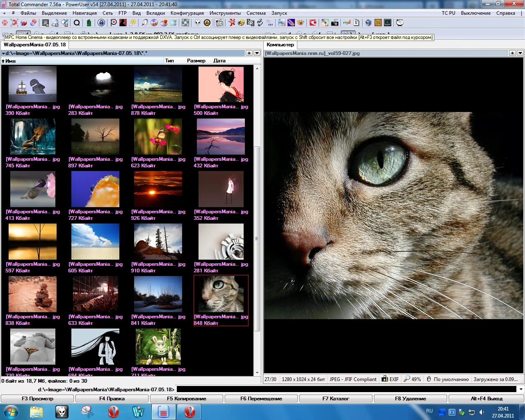The height and width of the screenshot is (420, 525).
Task: Click the command line input field
Action: pos(347,389)
